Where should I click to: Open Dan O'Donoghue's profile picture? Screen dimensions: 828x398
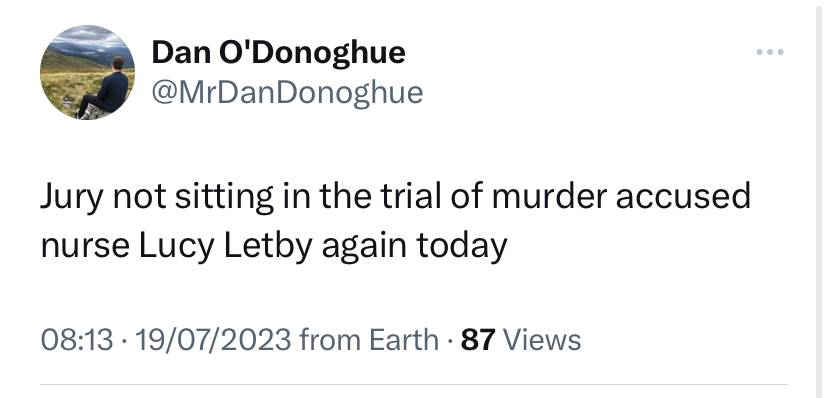click(88, 72)
